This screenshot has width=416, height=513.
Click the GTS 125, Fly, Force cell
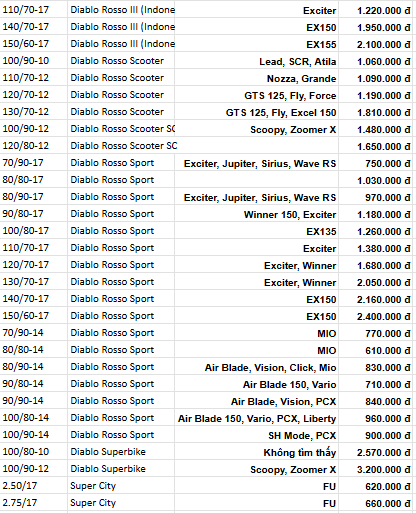click(256, 95)
